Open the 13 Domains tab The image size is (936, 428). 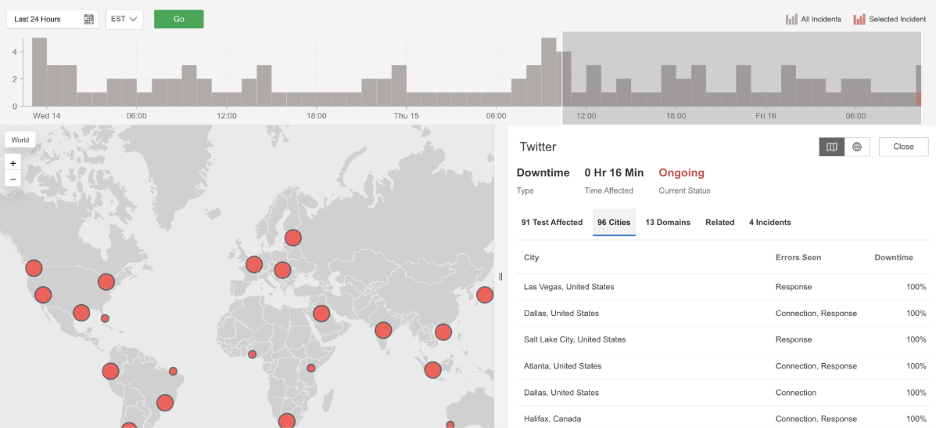[668, 222]
